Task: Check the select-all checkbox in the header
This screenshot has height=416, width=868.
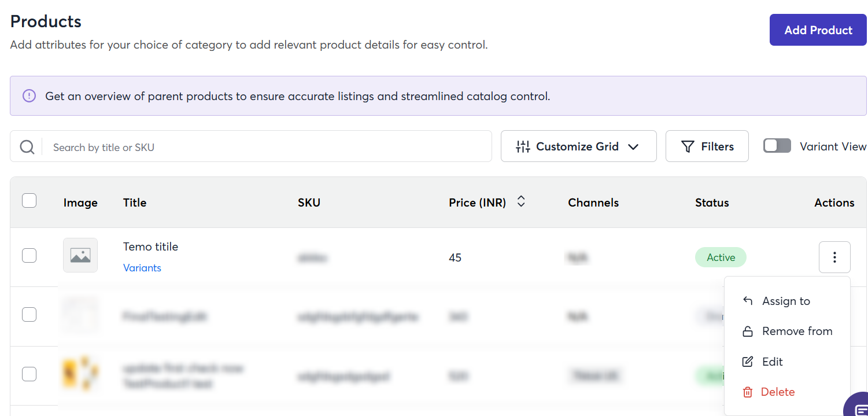Action: pyautogui.click(x=29, y=201)
